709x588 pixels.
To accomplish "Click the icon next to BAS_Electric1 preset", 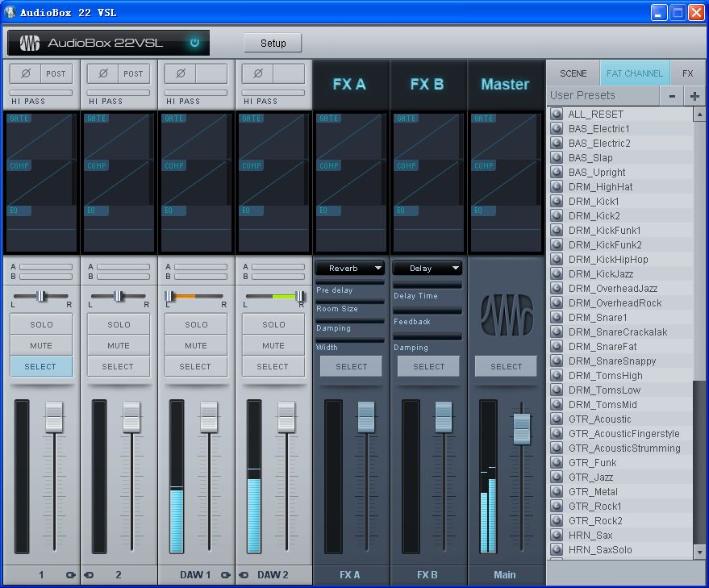I will pyautogui.click(x=557, y=128).
